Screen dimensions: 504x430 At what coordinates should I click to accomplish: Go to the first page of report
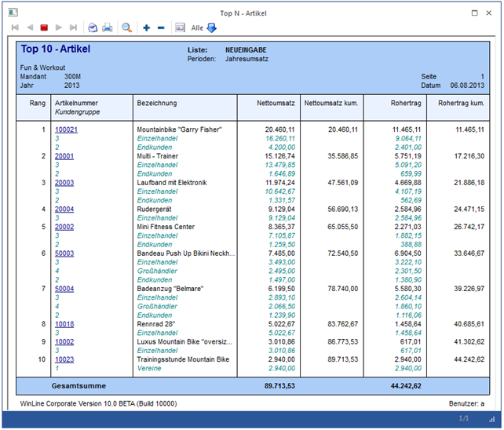pyautogui.click(x=15, y=27)
